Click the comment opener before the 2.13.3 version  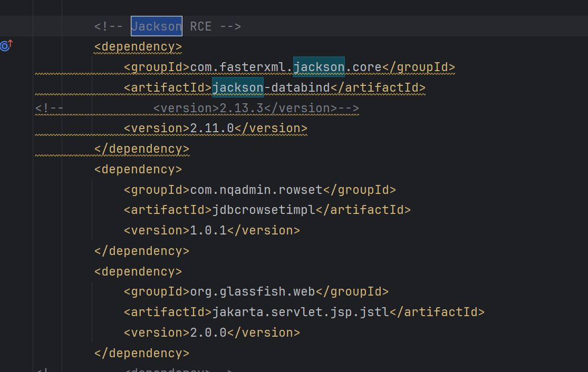(x=50, y=108)
